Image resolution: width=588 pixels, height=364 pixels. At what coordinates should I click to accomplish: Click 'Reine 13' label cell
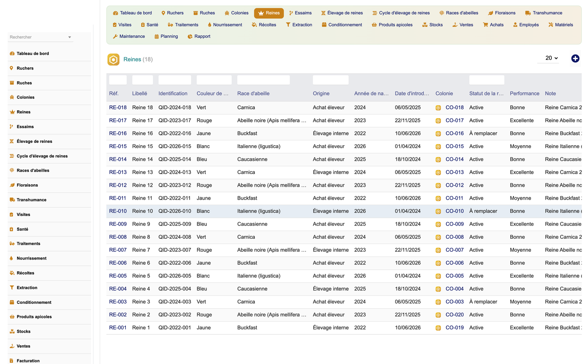(x=142, y=172)
